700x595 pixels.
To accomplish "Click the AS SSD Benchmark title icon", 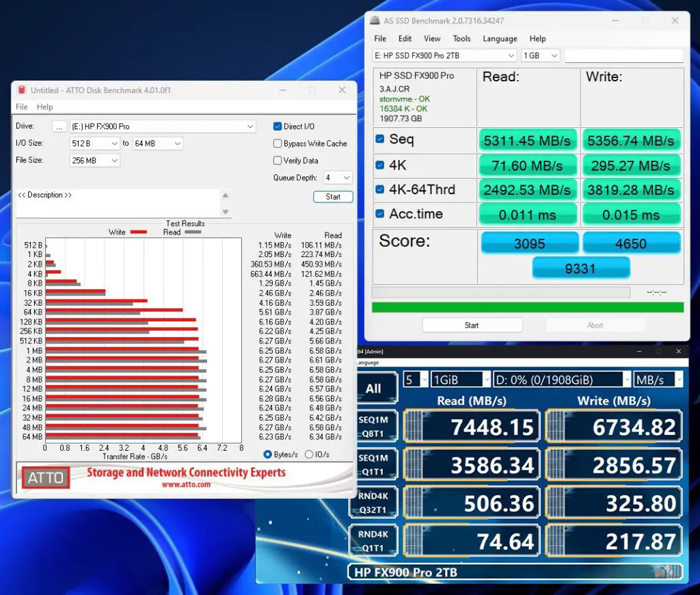I will tap(375, 21).
